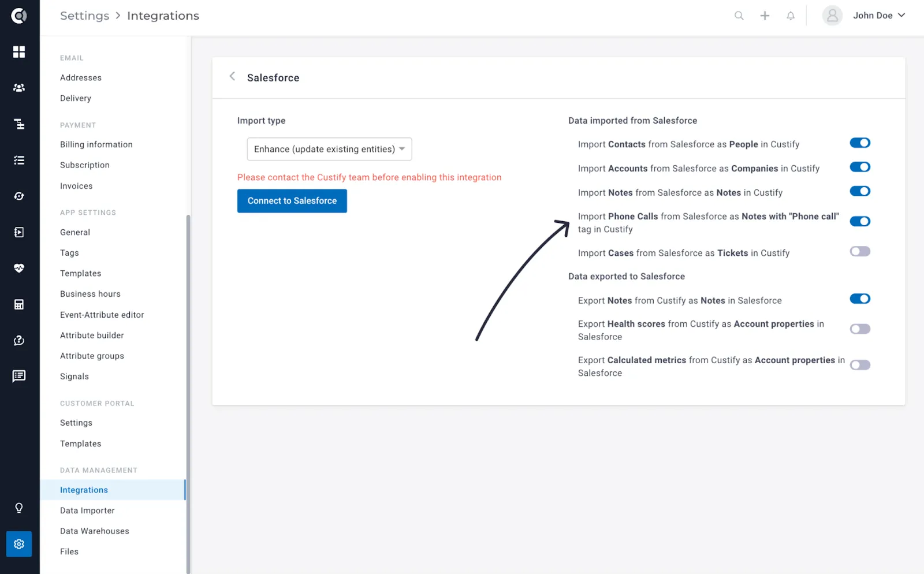Expand the John Doe user menu
Screen dimensions: 924x574
(879, 16)
